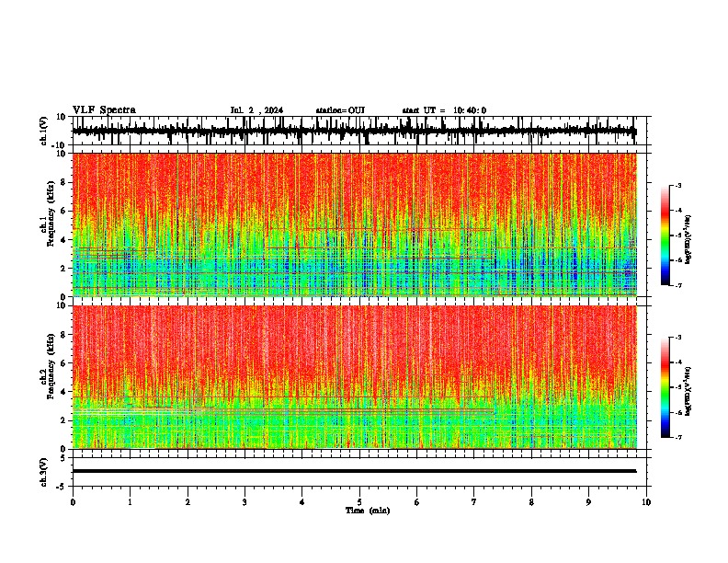Select the "start UT = 10:40:0" text
728x563 pixels.
[444, 110]
